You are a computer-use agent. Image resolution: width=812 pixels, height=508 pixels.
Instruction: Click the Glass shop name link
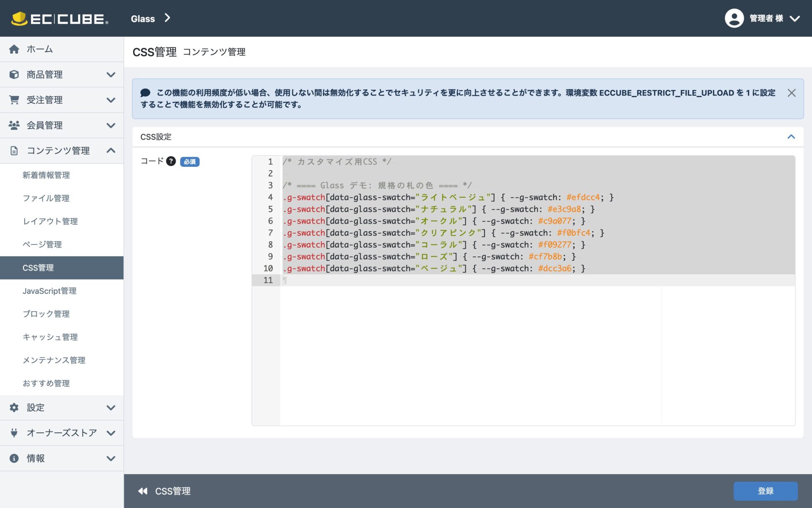tap(143, 19)
